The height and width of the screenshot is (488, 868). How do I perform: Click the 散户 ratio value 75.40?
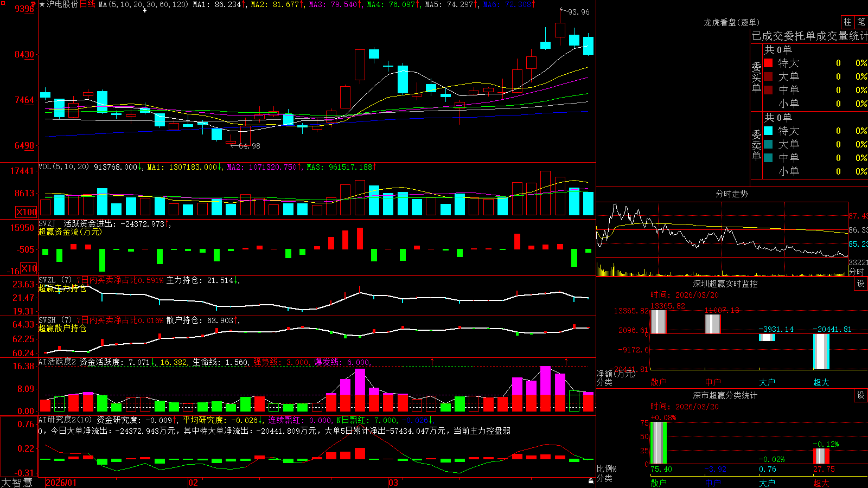pyautogui.click(x=661, y=469)
